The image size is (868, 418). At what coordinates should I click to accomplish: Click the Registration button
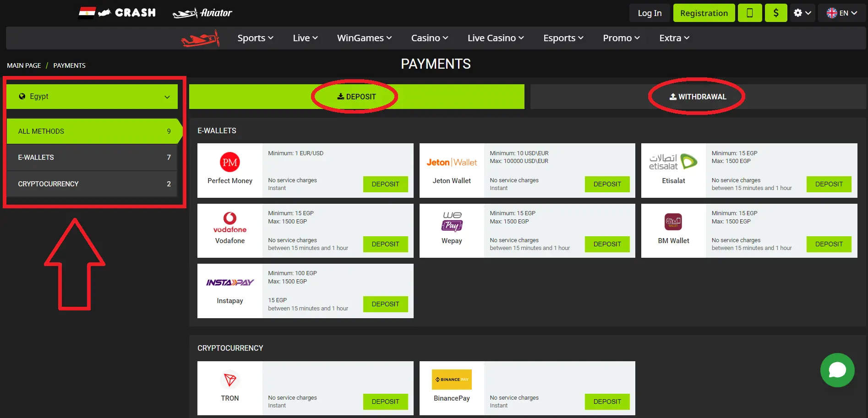pos(704,12)
